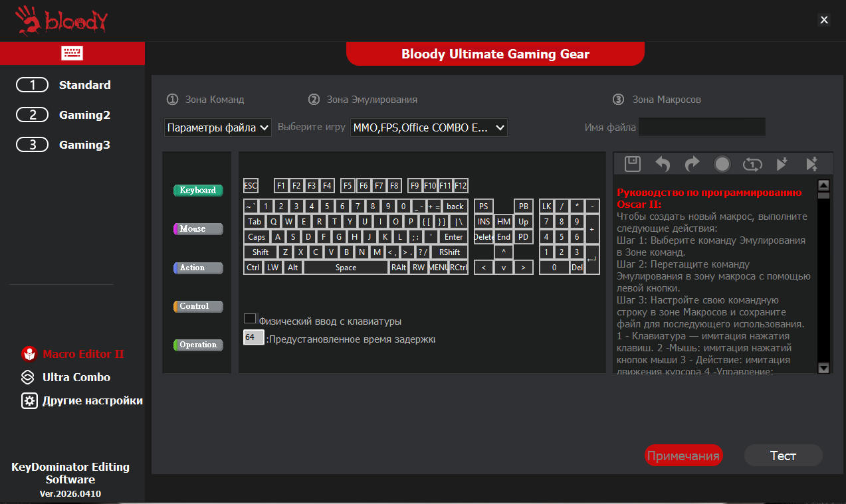Click the Bloody handprint logo
This screenshot has width=846, height=504.
click(28, 21)
